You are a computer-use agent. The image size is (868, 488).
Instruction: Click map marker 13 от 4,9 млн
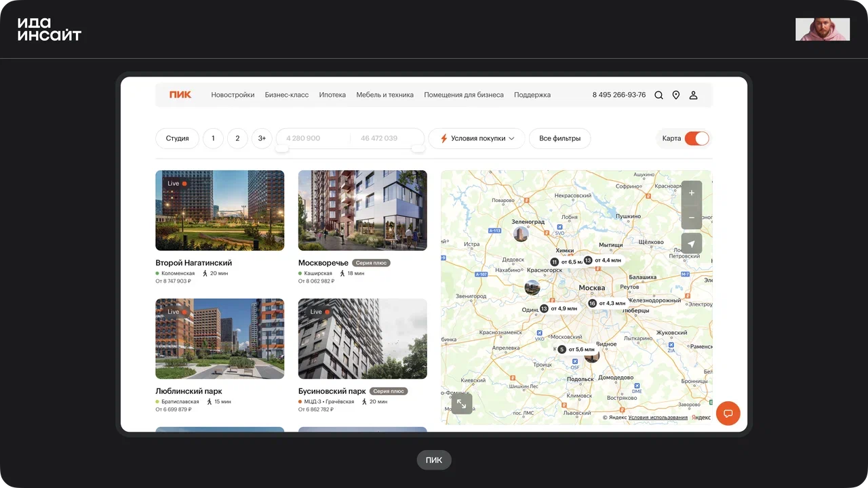[x=559, y=308]
